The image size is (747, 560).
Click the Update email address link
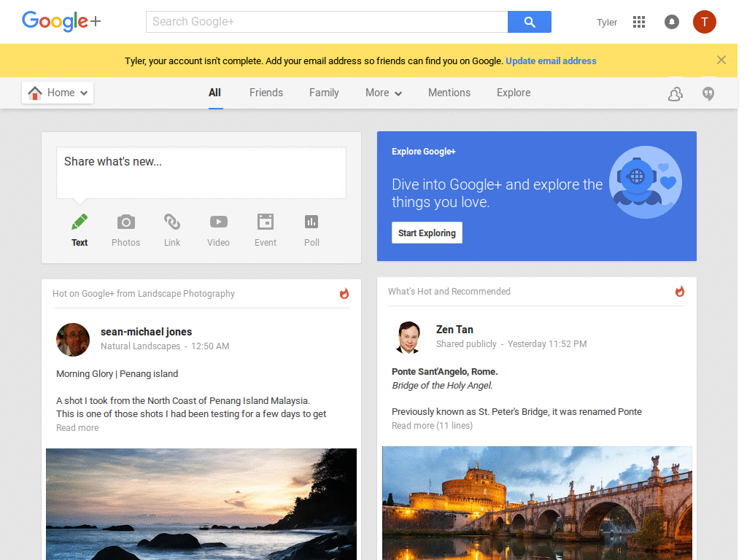coord(551,61)
